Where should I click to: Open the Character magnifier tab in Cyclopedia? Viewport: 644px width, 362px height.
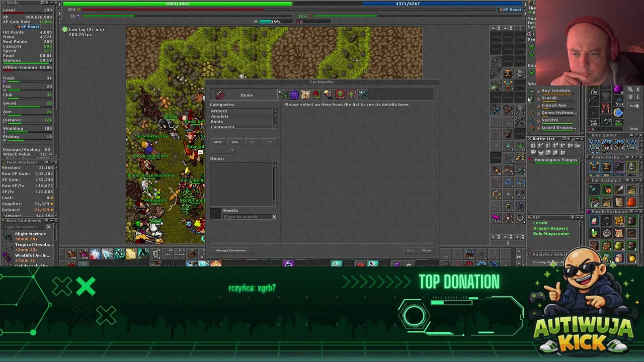point(329,94)
